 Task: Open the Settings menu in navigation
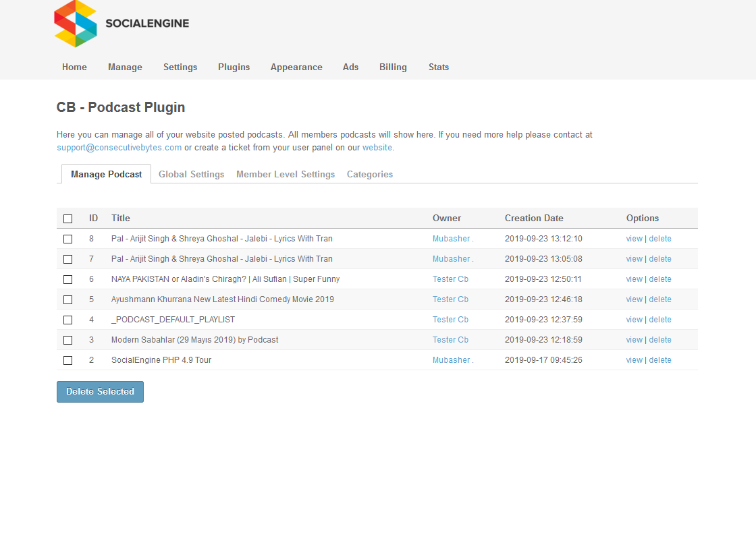180,67
